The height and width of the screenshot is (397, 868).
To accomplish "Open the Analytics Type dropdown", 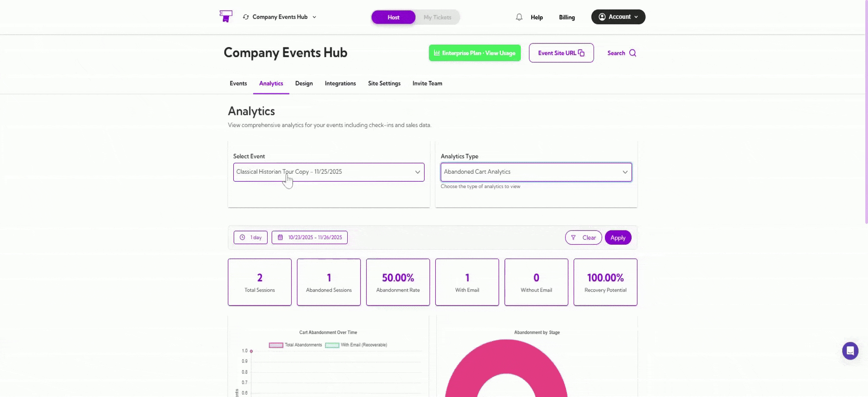I will [536, 172].
